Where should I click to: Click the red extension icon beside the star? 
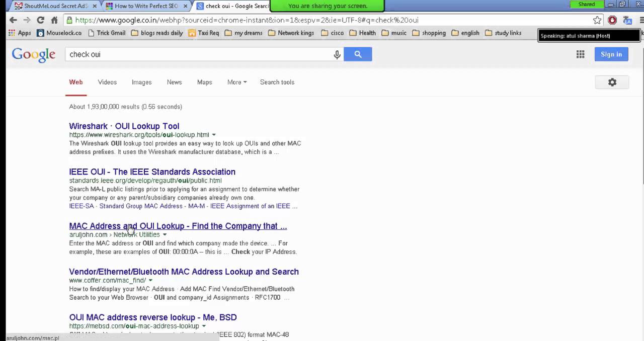click(612, 20)
